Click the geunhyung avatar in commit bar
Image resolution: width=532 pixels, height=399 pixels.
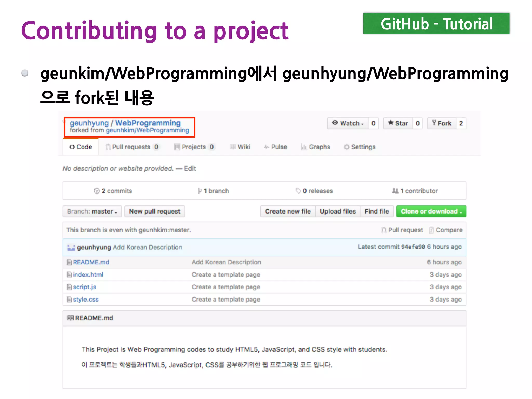click(x=71, y=248)
